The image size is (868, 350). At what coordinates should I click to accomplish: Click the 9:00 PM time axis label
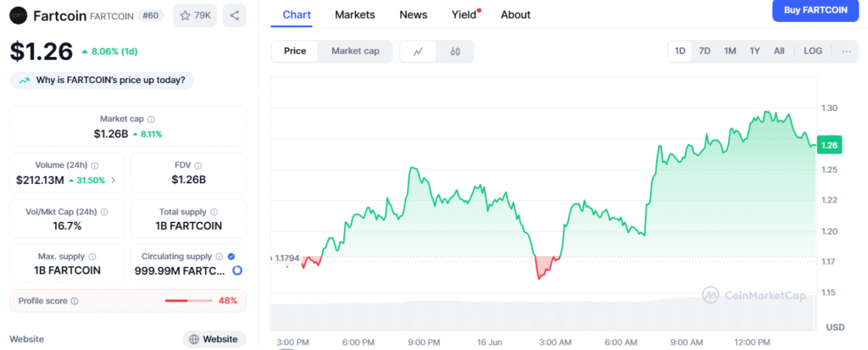[426, 342]
